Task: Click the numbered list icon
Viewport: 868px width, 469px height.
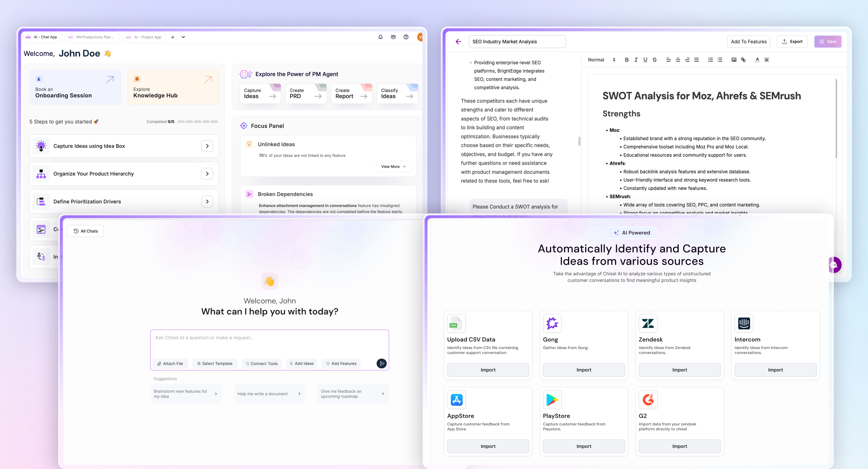Action: [x=710, y=60]
